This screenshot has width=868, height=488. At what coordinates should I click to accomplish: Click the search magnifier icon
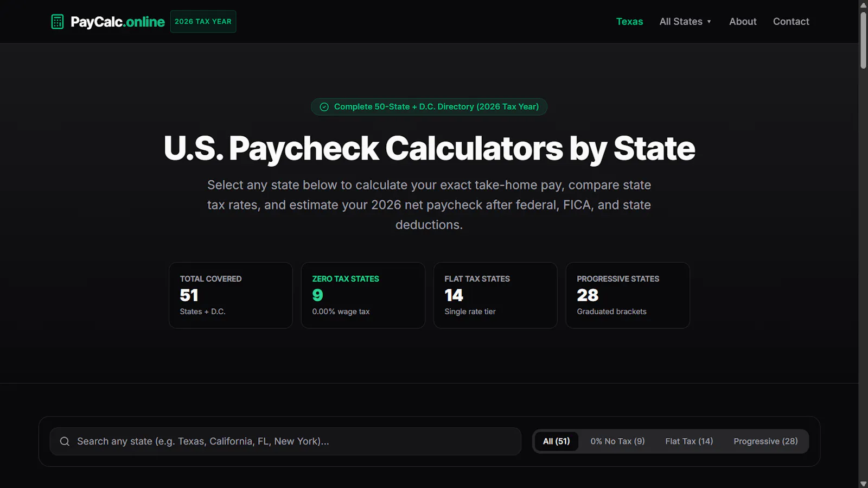(x=65, y=441)
